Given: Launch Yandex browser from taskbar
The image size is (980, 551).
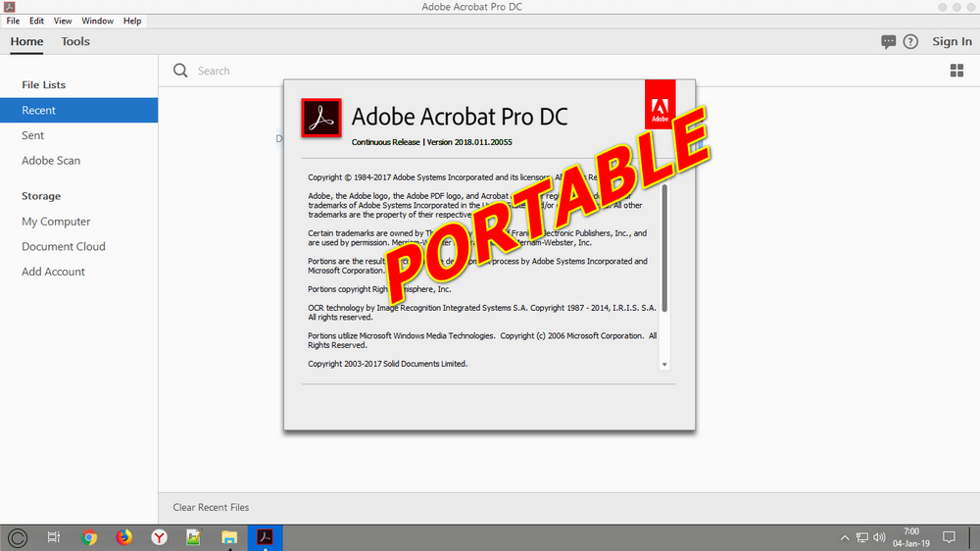Looking at the screenshot, I should pyautogui.click(x=160, y=537).
